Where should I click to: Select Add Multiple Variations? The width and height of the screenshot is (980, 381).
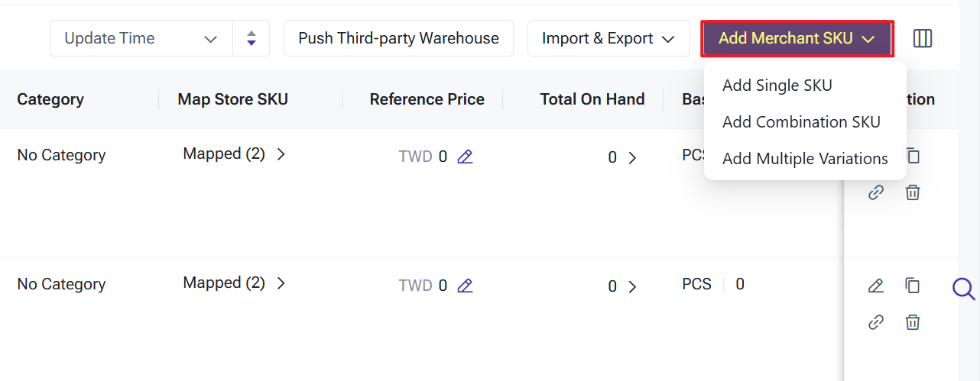(805, 159)
